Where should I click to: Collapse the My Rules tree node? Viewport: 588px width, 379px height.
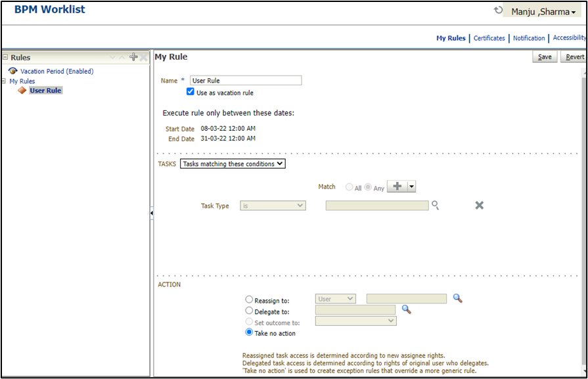3,81
